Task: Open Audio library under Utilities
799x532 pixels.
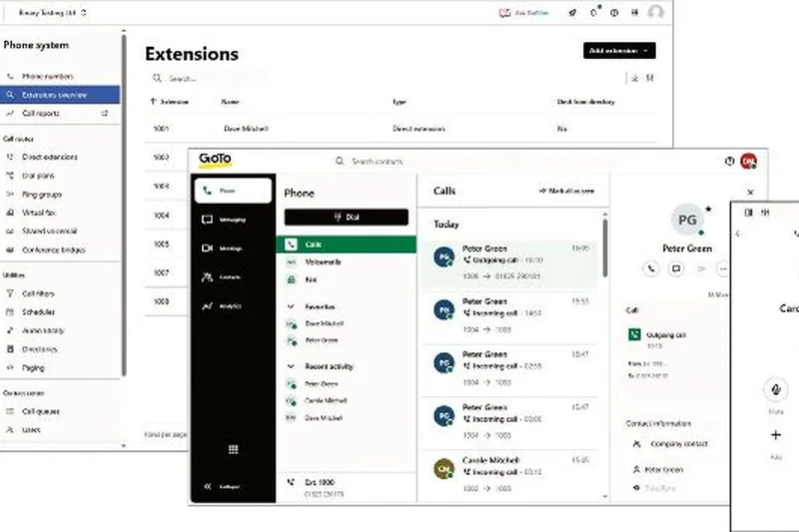Action: [43, 331]
